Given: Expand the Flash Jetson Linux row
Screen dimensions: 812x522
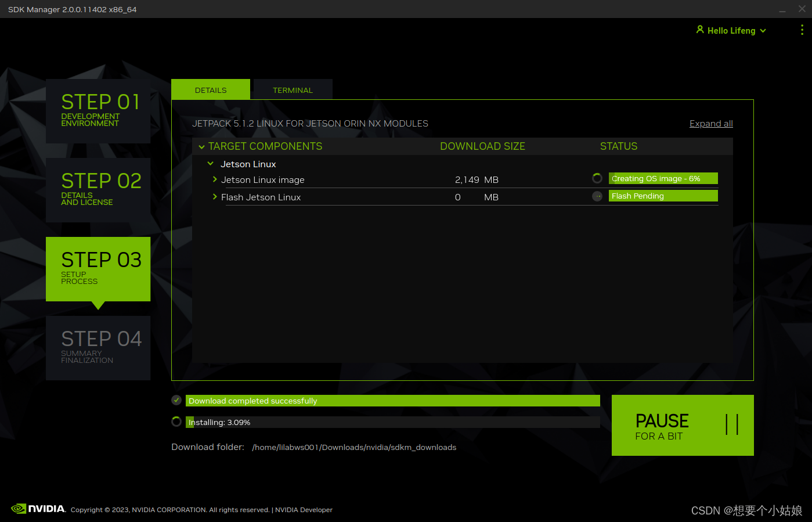Looking at the screenshot, I should 215,197.
